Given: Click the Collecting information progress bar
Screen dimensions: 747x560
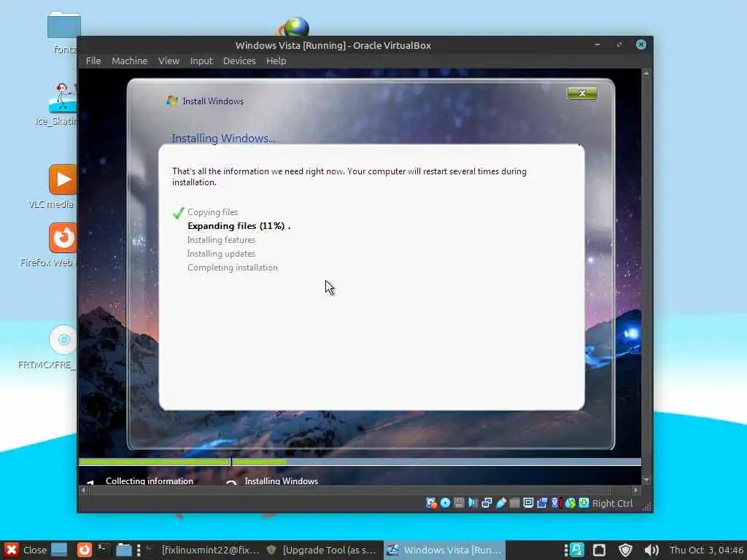Looking at the screenshot, I should [x=155, y=462].
